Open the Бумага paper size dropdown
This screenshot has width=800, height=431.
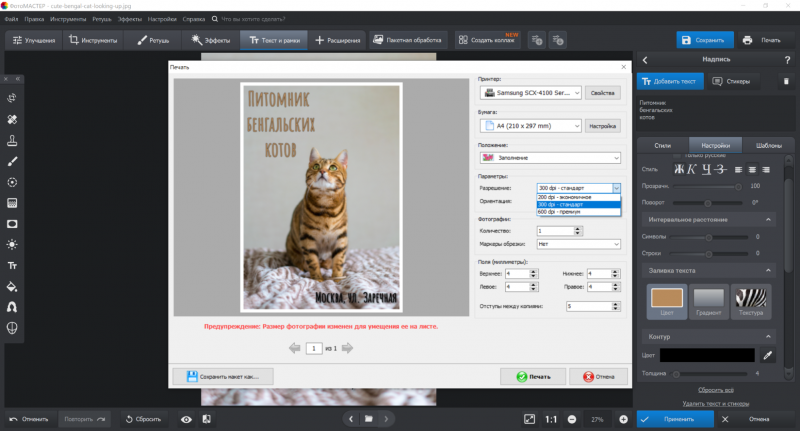(x=531, y=126)
